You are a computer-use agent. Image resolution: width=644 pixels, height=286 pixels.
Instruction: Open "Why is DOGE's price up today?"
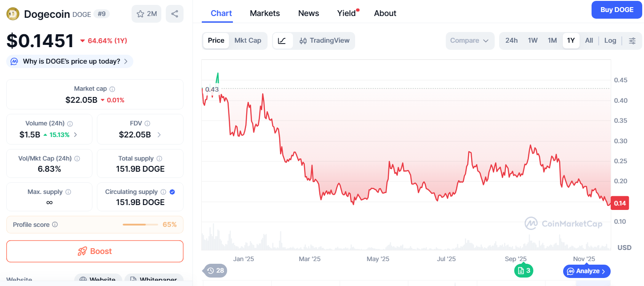(70, 61)
